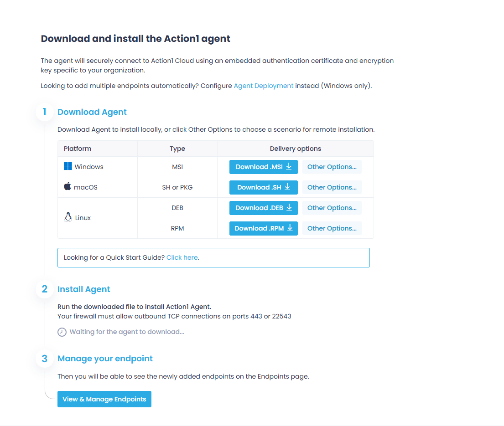Open Other Options for Linux DEB

(332, 208)
